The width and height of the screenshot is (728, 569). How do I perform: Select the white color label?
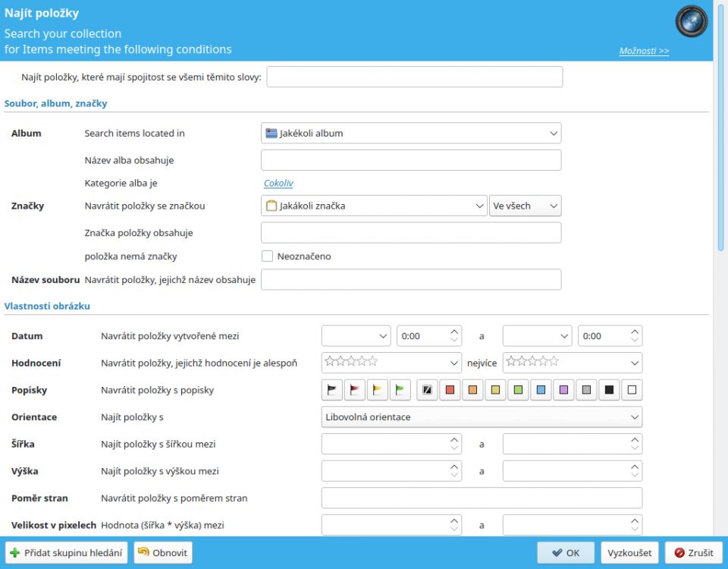(x=632, y=390)
